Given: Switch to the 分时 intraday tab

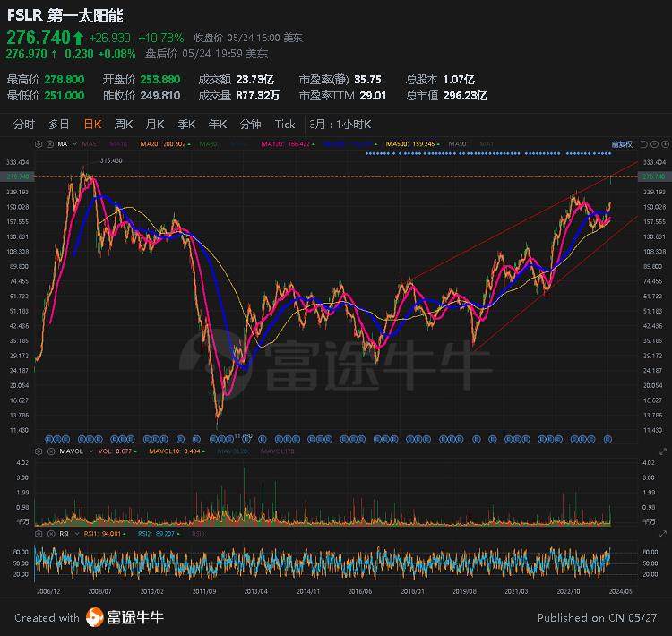Looking at the screenshot, I should 23,125.
